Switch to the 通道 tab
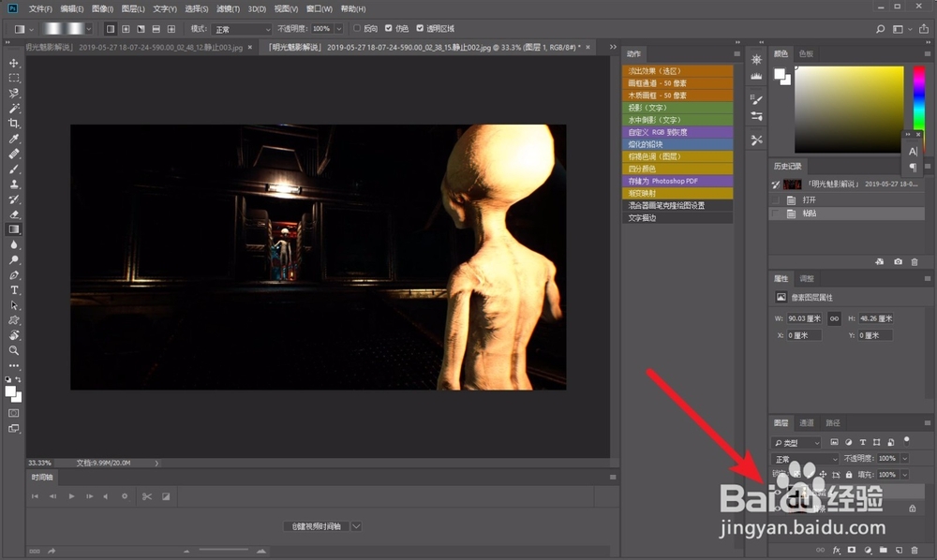Image resolution: width=937 pixels, height=560 pixels. (807, 422)
